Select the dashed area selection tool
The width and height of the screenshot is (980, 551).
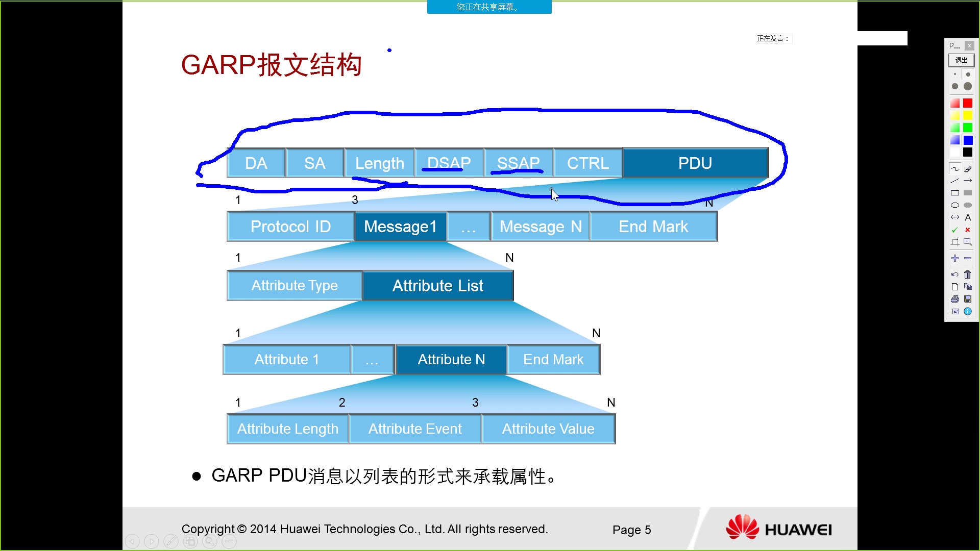point(955,242)
